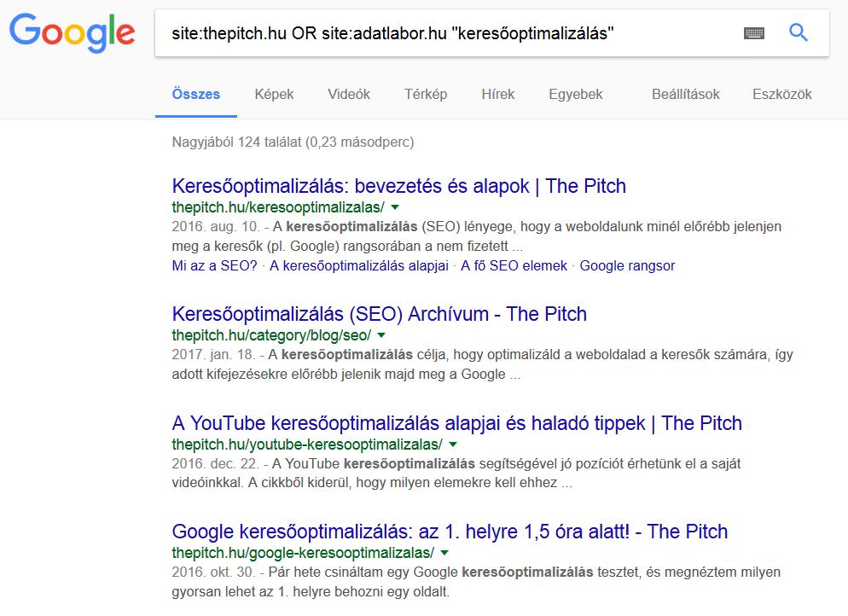Click the '2016. dec. 22.' result date
This screenshot has width=848, height=616.
[x=216, y=463]
